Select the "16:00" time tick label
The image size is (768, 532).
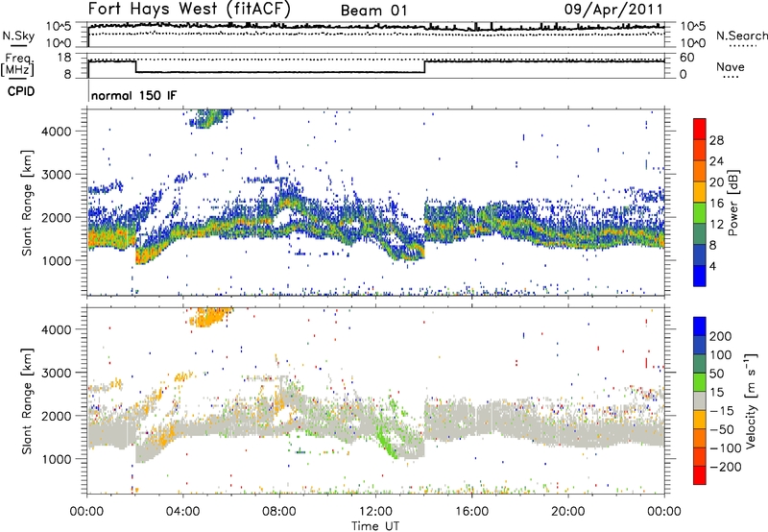pos(471,512)
